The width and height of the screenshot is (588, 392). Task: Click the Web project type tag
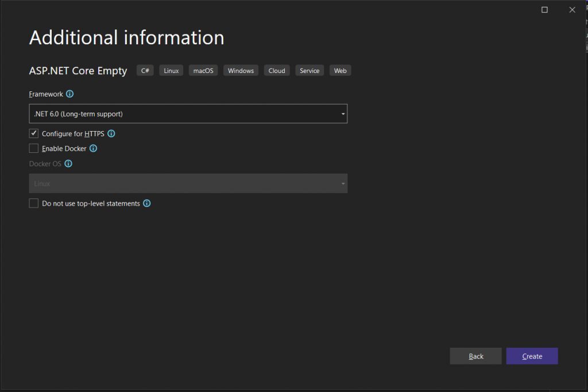(340, 71)
